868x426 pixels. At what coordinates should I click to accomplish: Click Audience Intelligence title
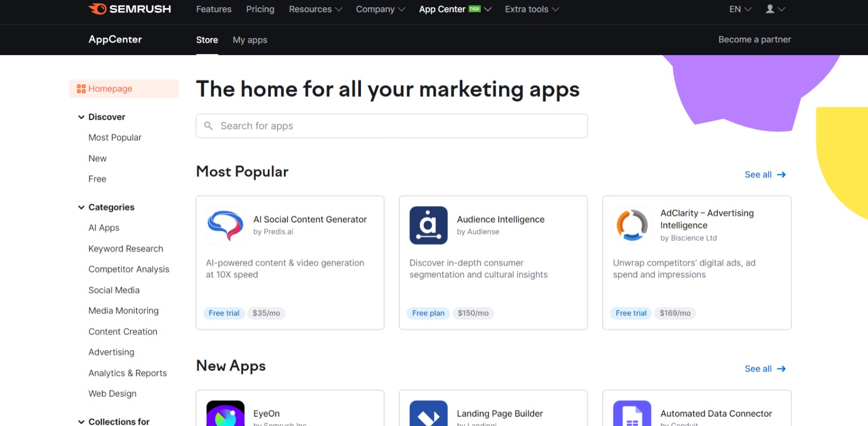501,219
